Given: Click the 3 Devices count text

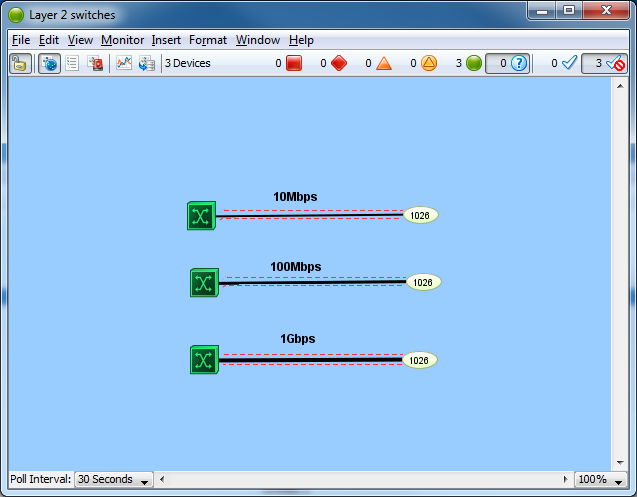Looking at the screenshot, I should (x=187, y=63).
